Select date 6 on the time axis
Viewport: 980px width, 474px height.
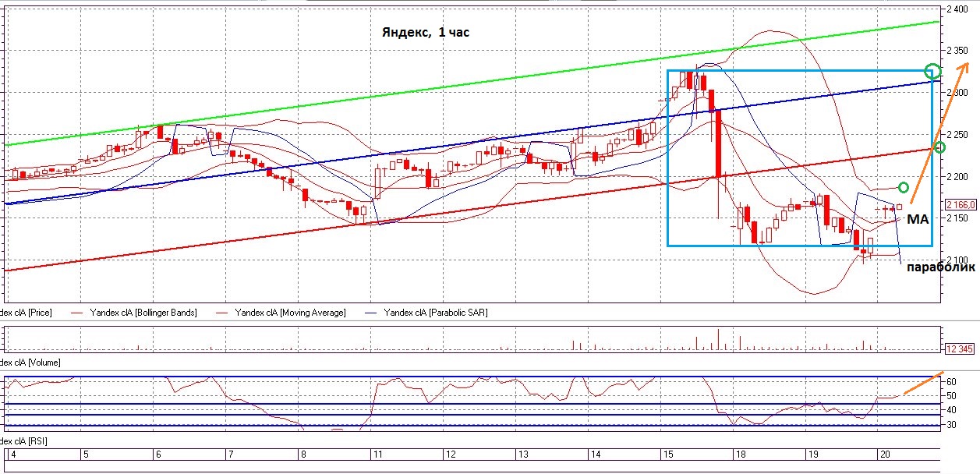[x=157, y=455]
